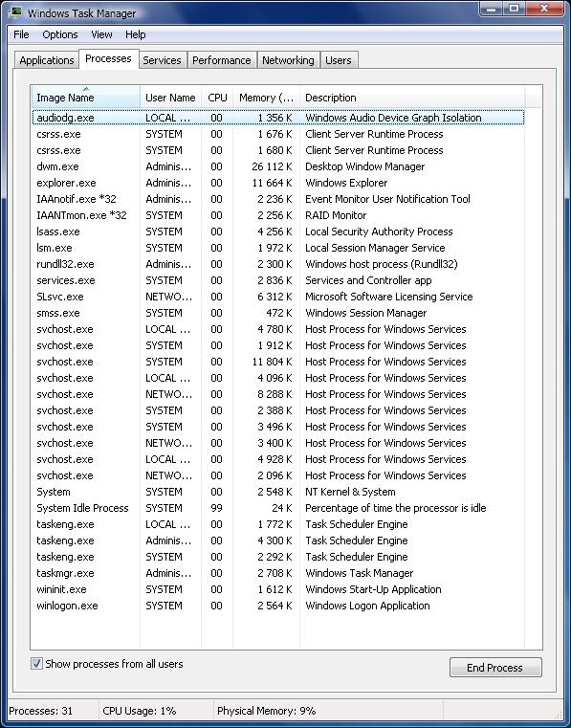The width and height of the screenshot is (571, 728).
Task: Switch to the Services tab
Action: pyautogui.click(x=162, y=60)
